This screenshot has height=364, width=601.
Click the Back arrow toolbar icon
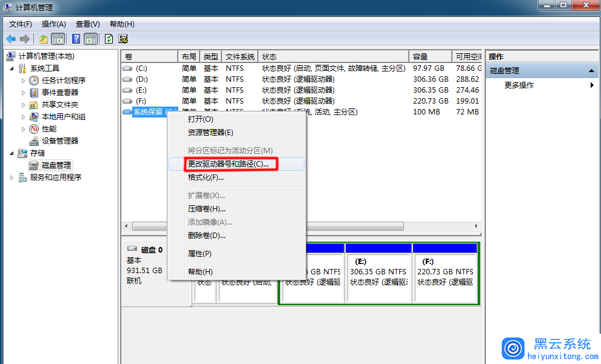coord(11,39)
